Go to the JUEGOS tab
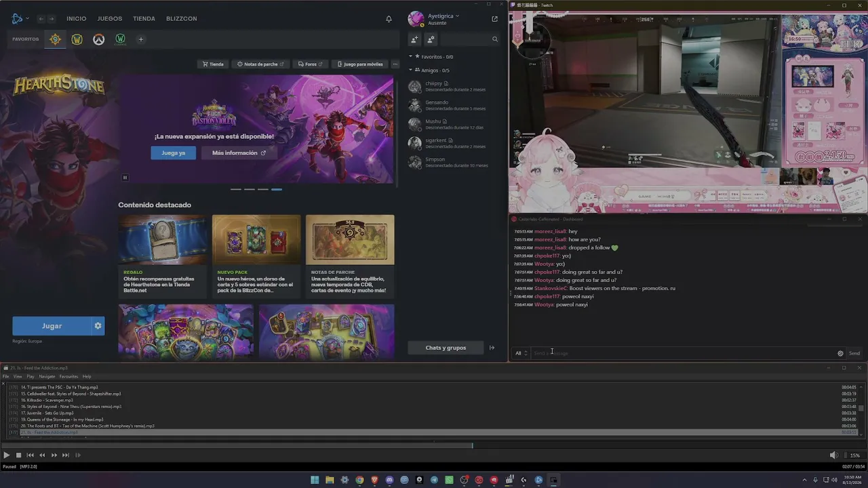This screenshot has height=488, width=868. tap(110, 19)
